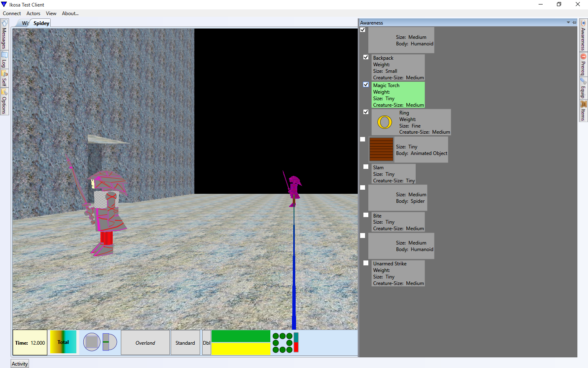Viewport: 588px width, 368px height.
Task: Open the Options side panel
Action: pos(4,101)
